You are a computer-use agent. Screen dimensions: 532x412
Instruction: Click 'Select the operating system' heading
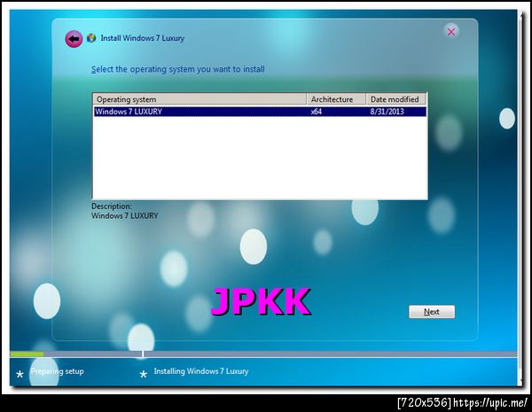click(178, 69)
